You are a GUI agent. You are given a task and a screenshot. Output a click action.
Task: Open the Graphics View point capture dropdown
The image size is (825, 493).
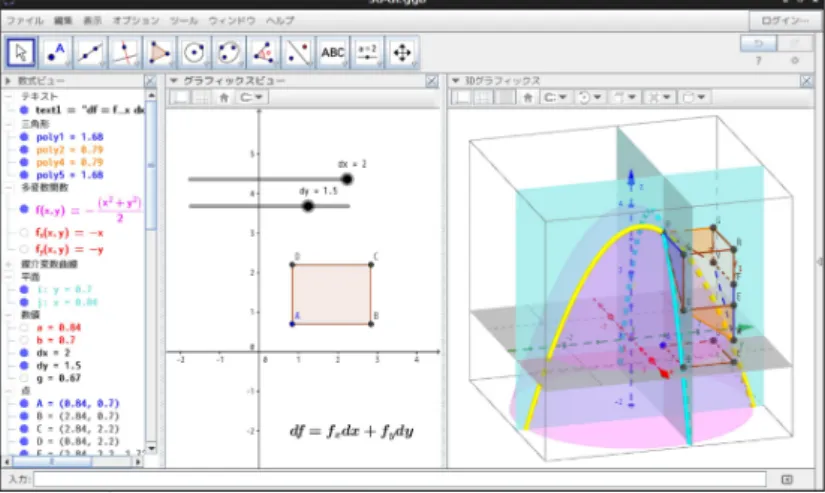[x=252, y=97]
